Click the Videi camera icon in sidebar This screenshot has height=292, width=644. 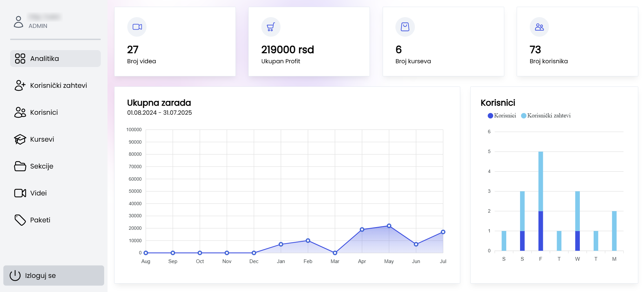(x=20, y=193)
